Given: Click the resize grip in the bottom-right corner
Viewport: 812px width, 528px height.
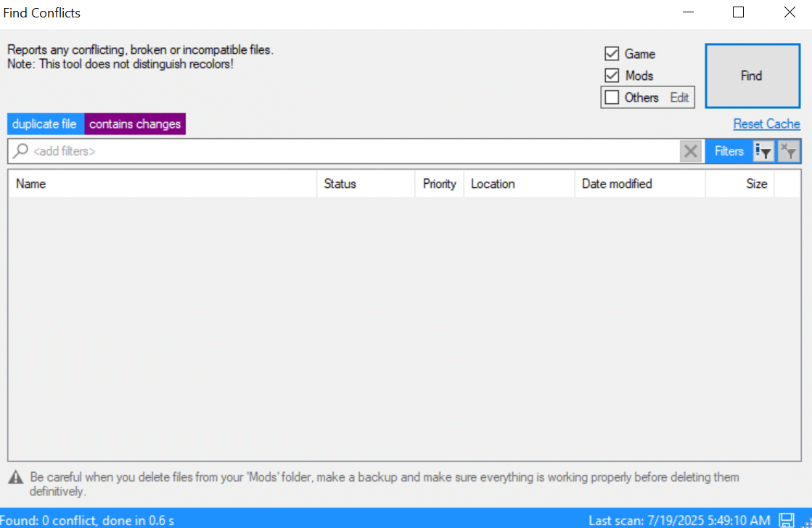Looking at the screenshot, I should coord(807,524).
